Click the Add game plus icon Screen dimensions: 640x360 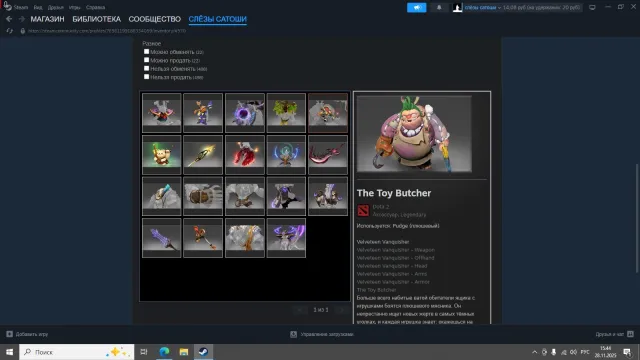click(9, 334)
